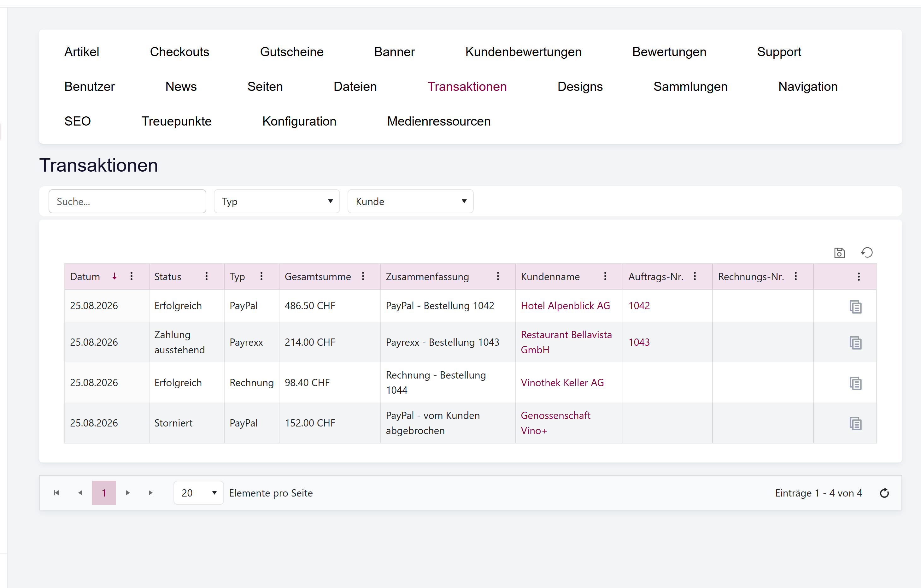Open Restaurant Bellavista GmbH customer link
921x588 pixels.
coord(566,342)
